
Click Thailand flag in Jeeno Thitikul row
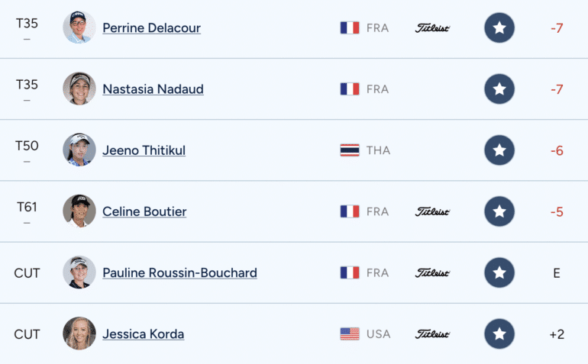pyautogui.click(x=350, y=150)
